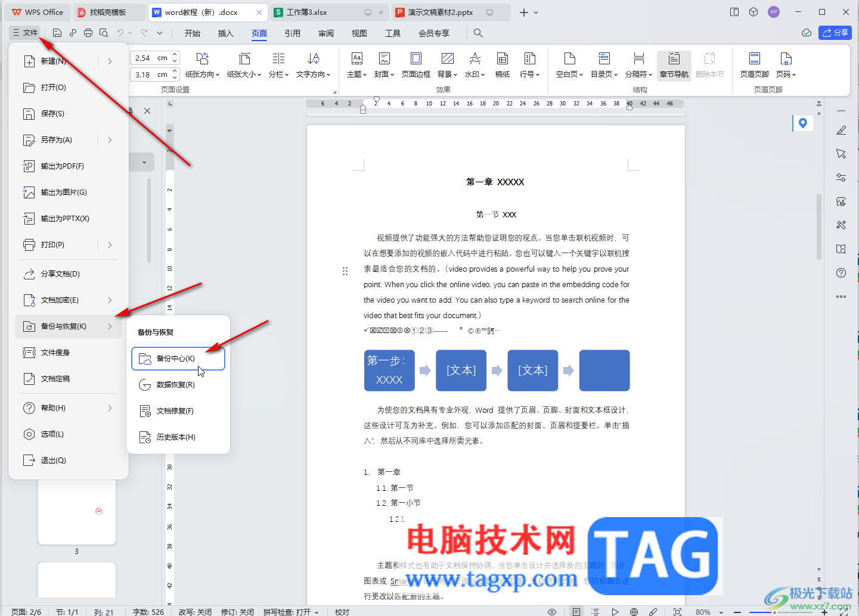Open the 文件 file menu button
This screenshot has height=616, width=859.
tap(25, 33)
